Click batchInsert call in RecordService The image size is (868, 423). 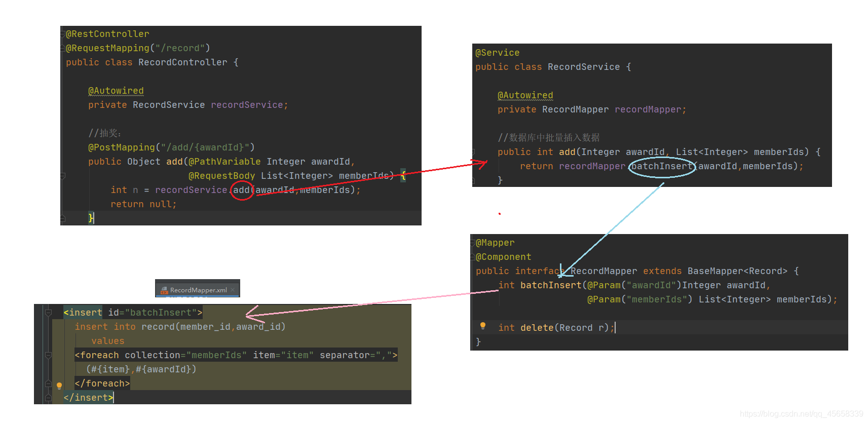pos(662,166)
